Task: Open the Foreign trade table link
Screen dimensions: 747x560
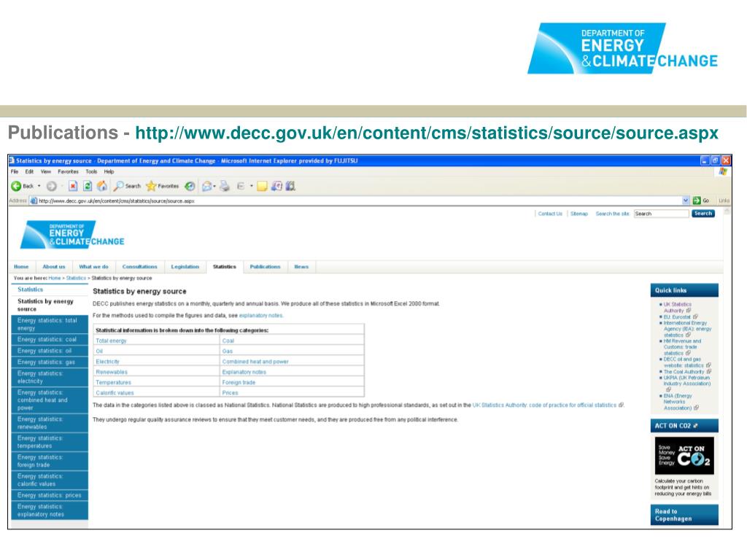Action: point(239,382)
